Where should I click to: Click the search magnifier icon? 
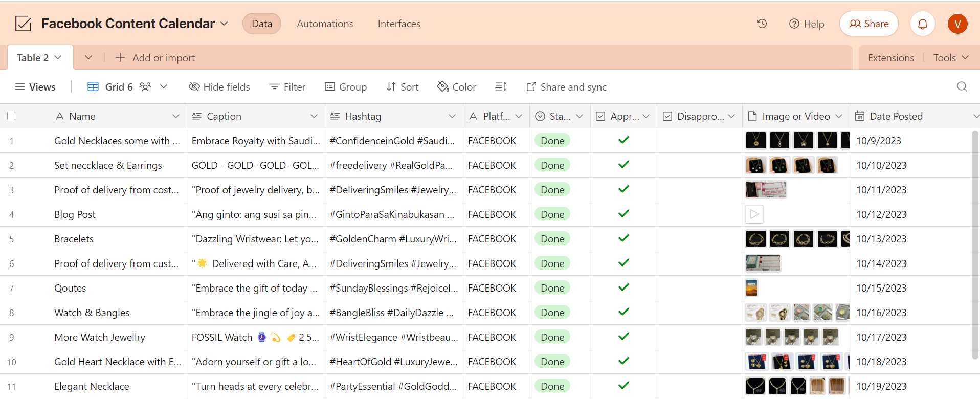(962, 87)
